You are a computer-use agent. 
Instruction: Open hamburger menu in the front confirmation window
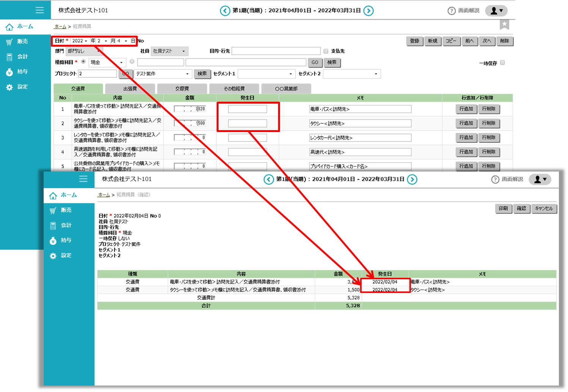83,179
